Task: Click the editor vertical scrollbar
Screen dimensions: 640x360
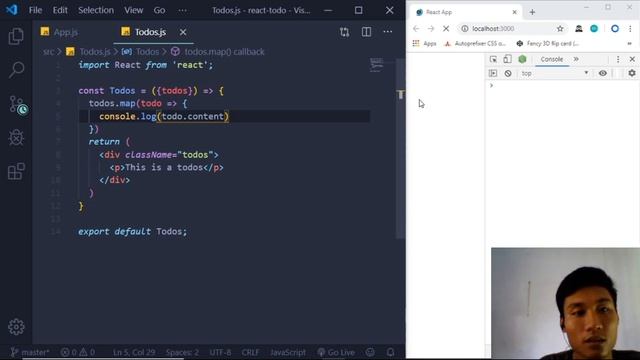Action: click(400, 147)
